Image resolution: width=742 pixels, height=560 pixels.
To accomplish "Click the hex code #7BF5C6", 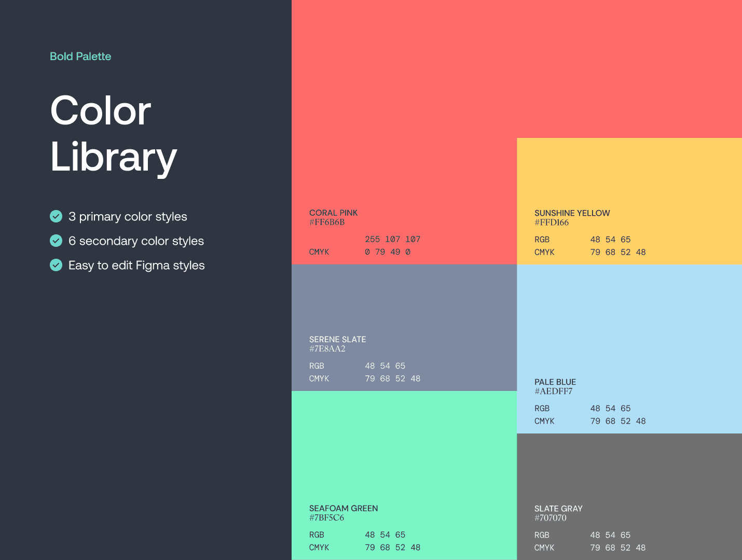I will (327, 517).
